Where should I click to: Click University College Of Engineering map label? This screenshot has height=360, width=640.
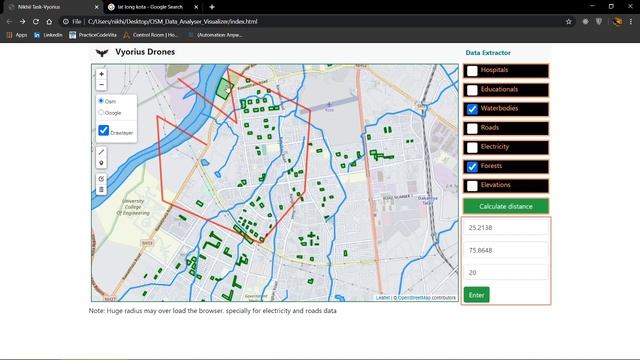(x=133, y=207)
